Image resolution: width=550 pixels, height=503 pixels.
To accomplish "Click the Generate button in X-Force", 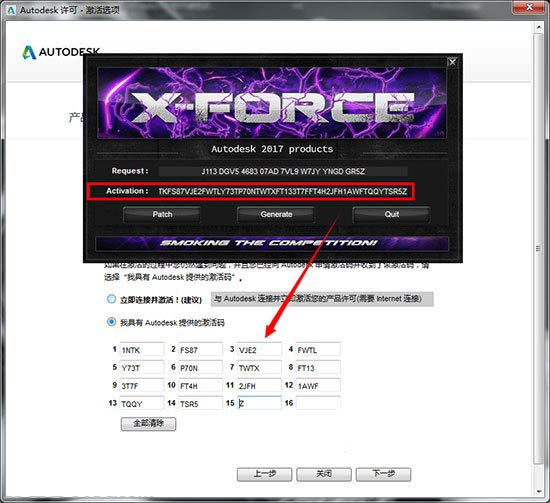I will [276, 214].
